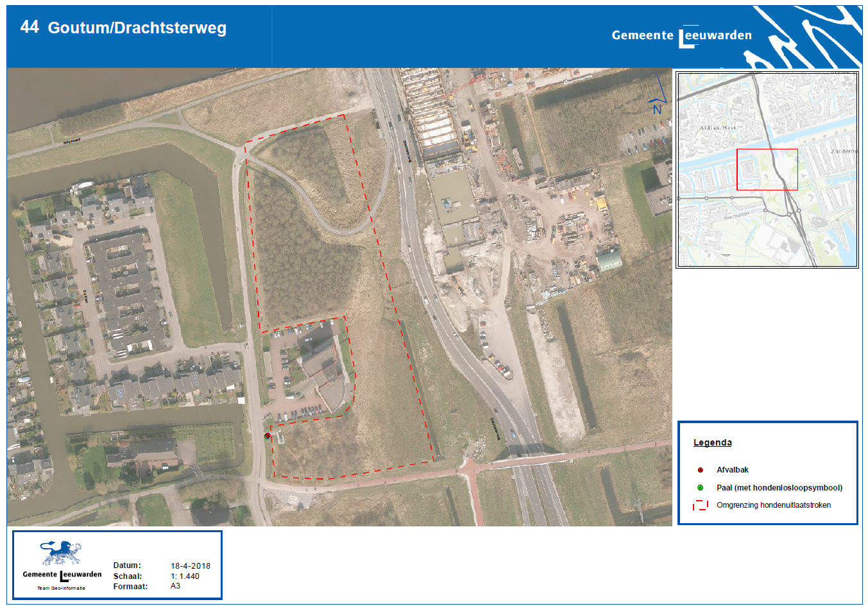Click the red Afvalbak marker on the map
The height and width of the screenshot is (611, 868).
click(x=268, y=436)
